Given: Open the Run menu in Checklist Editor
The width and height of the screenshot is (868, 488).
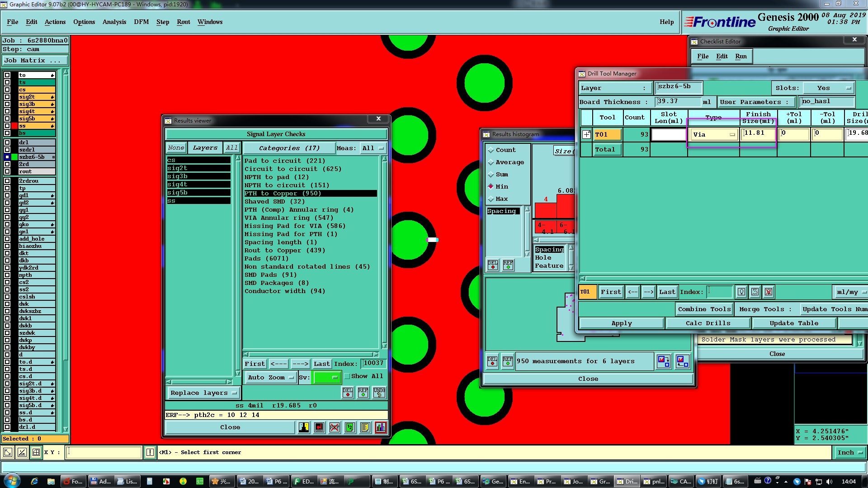Looking at the screenshot, I should click(x=741, y=56).
